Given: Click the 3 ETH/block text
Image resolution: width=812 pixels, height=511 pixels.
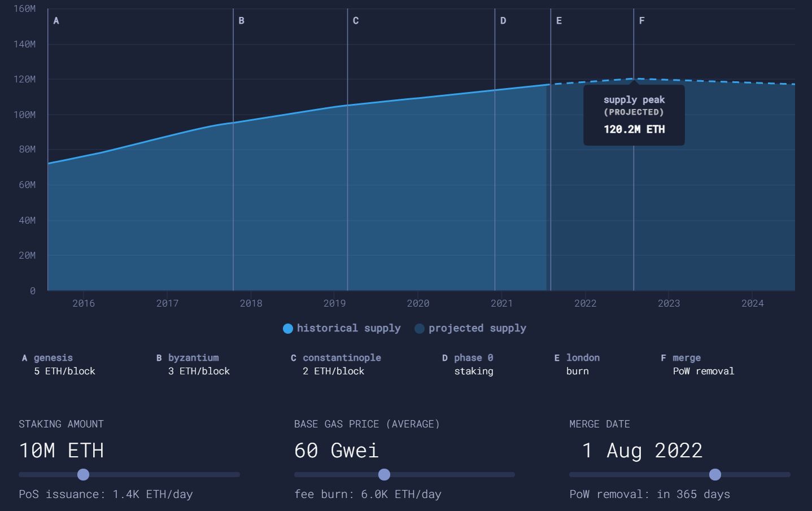Looking at the screenshot, I should tap(199, 371).
